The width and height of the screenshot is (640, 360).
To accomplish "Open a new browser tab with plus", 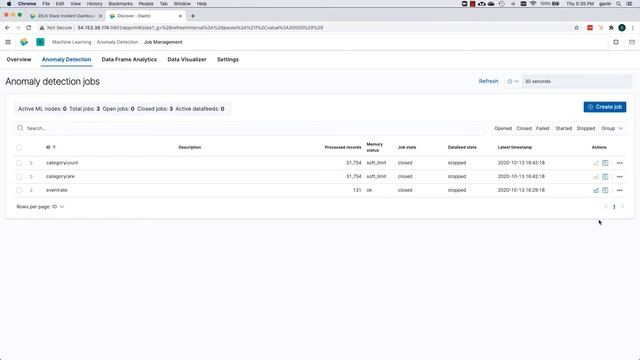I will pyautogui.click(x=193, y=16).
